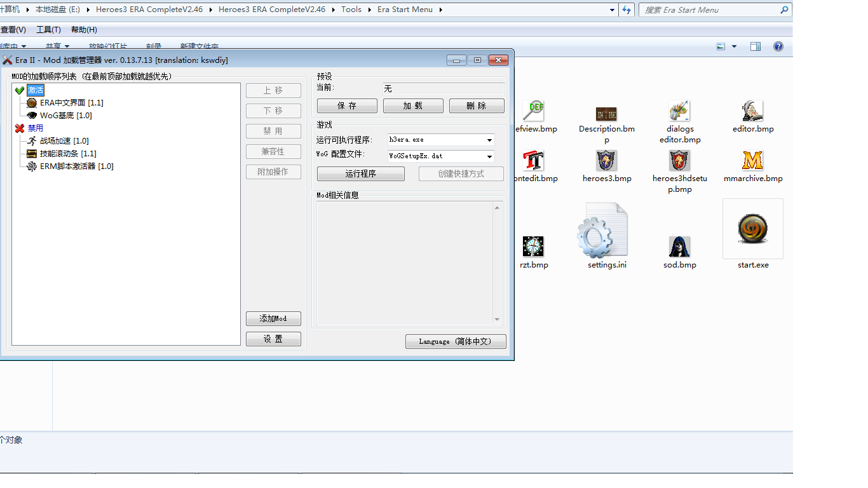
Task: Click scrollbar up arrow in Mod相关信息 box
Action: (497, 207)
